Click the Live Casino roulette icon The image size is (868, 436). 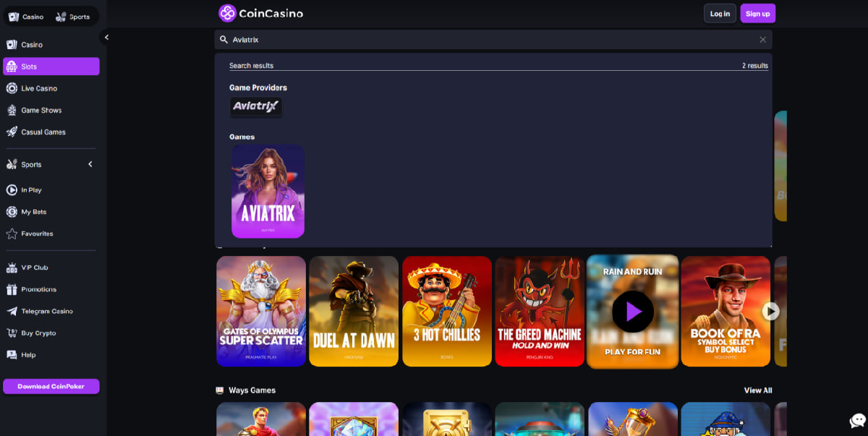[x=12, y=88]
